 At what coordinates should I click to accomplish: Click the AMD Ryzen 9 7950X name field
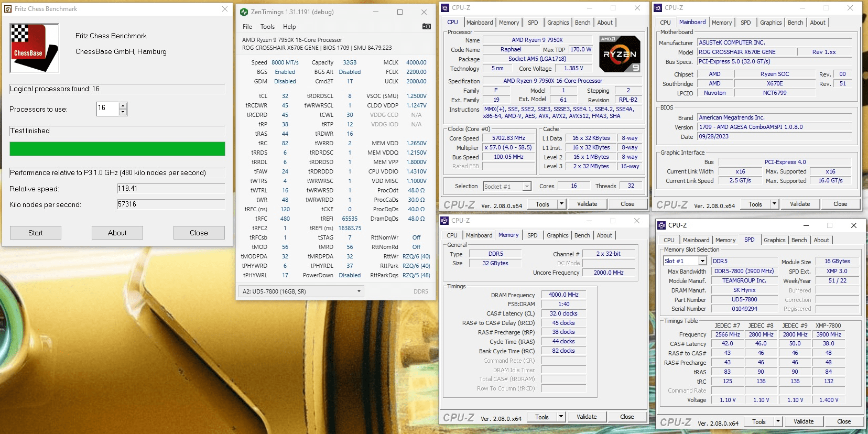pyautogui.click(x=537, y=40)
